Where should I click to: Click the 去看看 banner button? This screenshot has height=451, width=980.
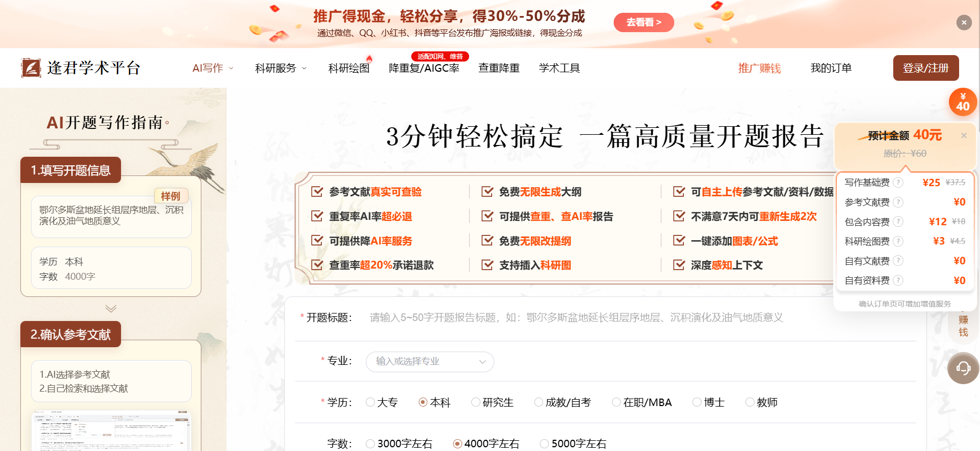tap(644, 22)
